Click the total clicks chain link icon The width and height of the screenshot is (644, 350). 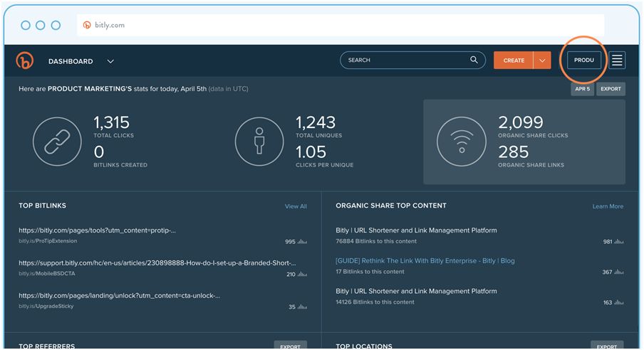(57, 140)
